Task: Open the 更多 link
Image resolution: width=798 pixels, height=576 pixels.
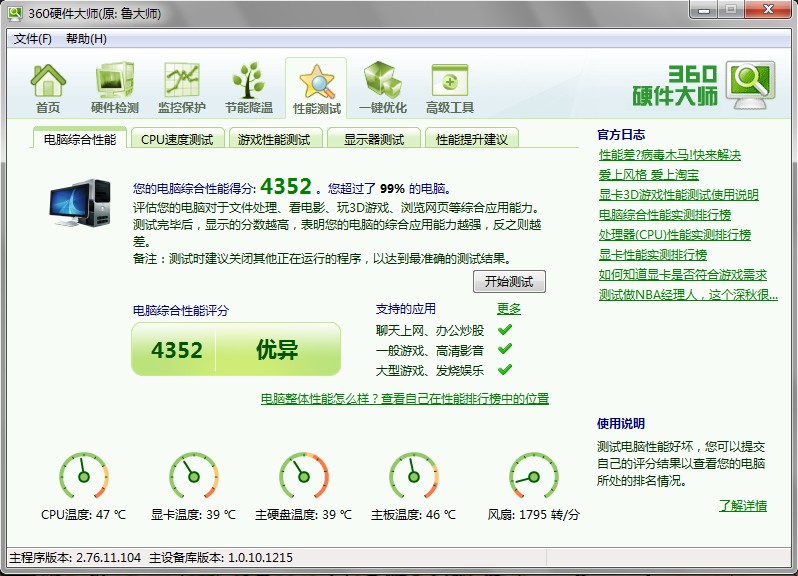Action: [x=509, y=309]
